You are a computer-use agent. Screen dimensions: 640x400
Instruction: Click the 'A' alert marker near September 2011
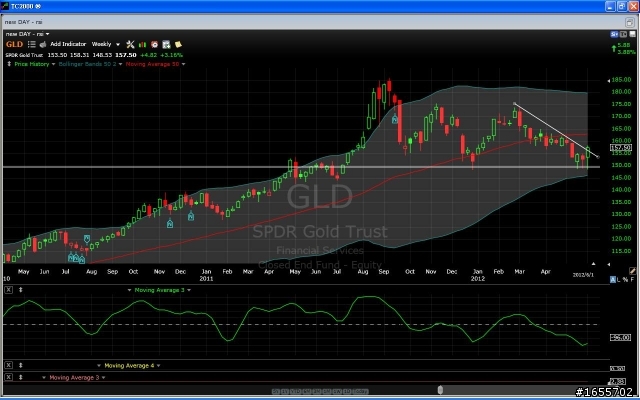(x=395, y=120)
